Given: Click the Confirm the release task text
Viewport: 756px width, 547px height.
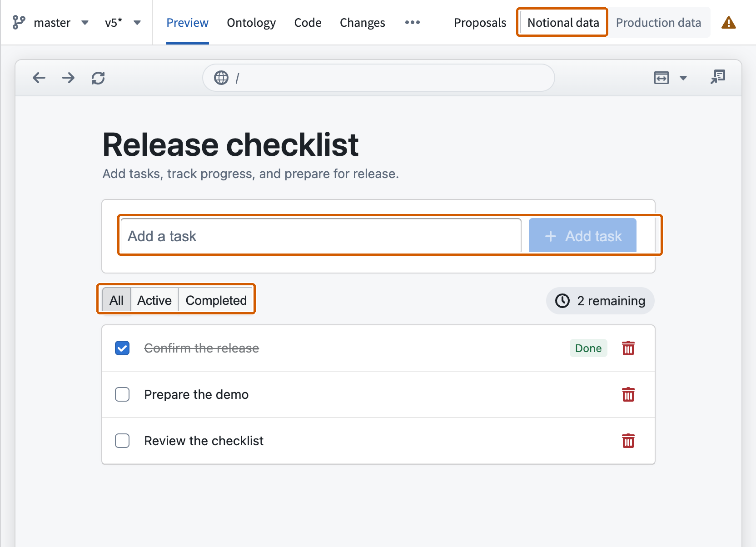Looking at the screenshot, I should (202, 348).
